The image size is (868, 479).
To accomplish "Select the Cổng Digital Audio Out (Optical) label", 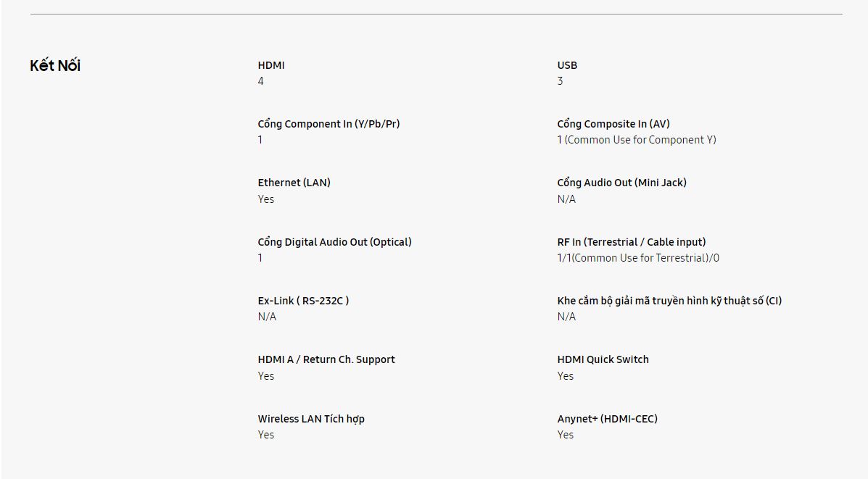I will pos(334,242).
